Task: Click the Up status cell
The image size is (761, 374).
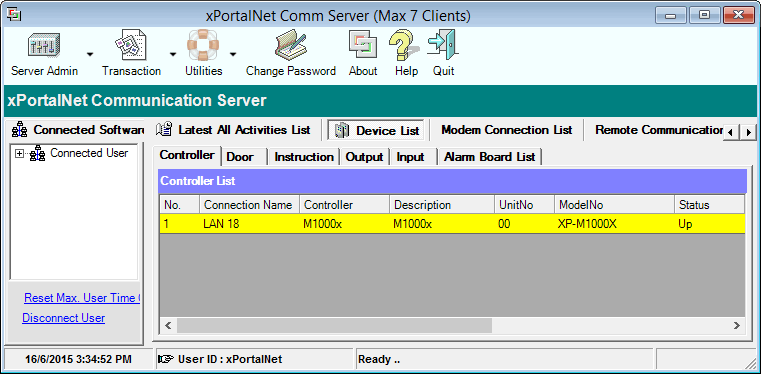Action: (710, 224)
